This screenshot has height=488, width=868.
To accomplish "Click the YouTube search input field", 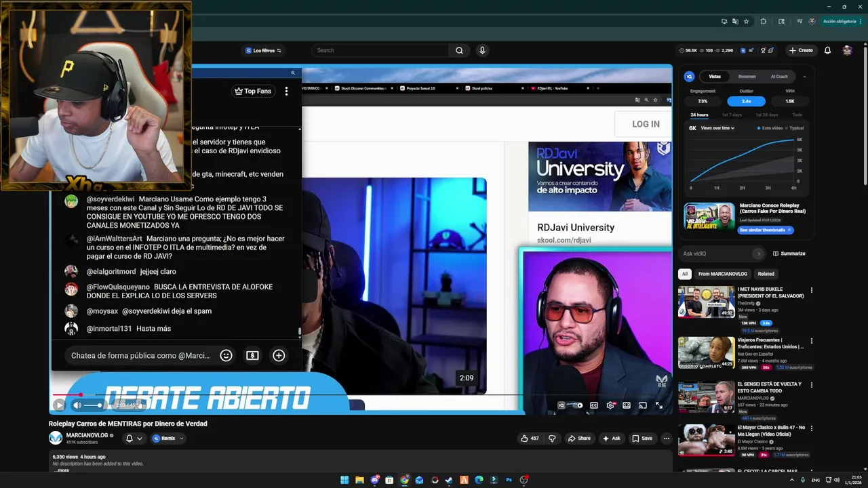I will [380, 50].
